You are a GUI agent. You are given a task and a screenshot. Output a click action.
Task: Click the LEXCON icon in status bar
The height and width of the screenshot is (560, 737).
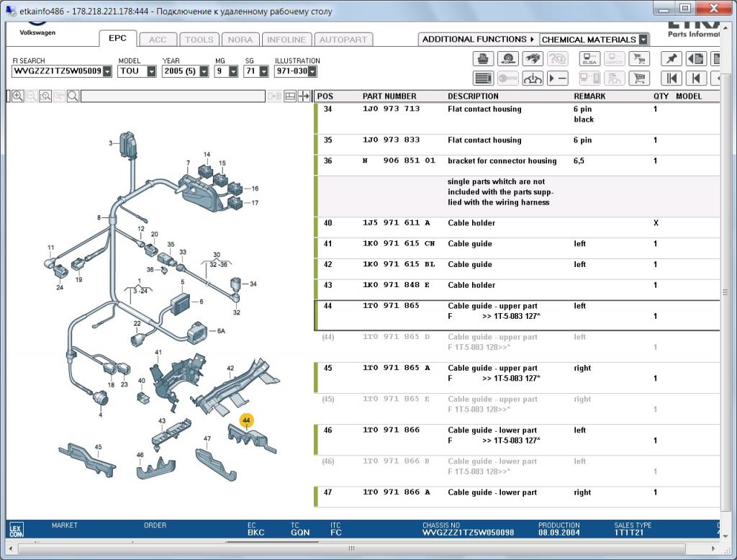point(16,530)
